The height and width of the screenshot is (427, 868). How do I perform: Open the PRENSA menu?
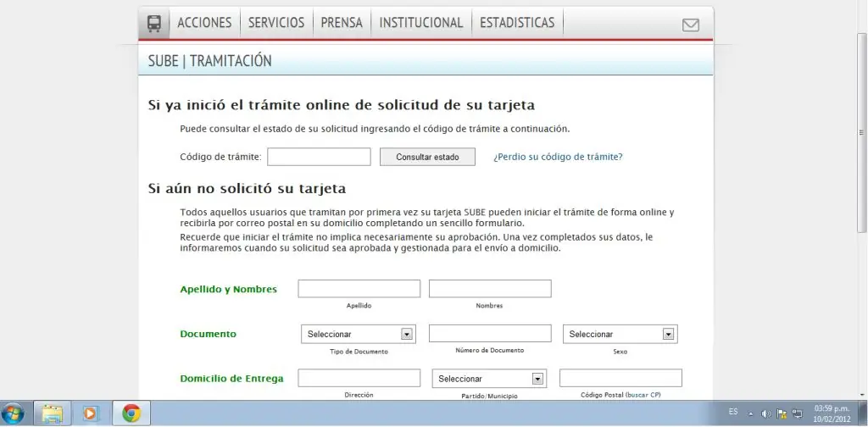tap(342, 23)
